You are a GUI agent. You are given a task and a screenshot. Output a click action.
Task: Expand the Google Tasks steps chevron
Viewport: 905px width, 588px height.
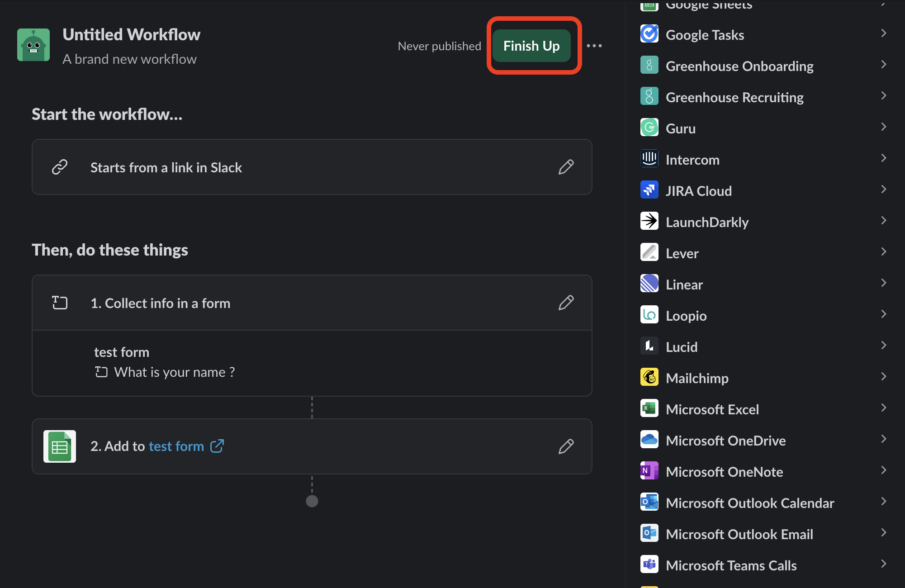coord(883,33)
